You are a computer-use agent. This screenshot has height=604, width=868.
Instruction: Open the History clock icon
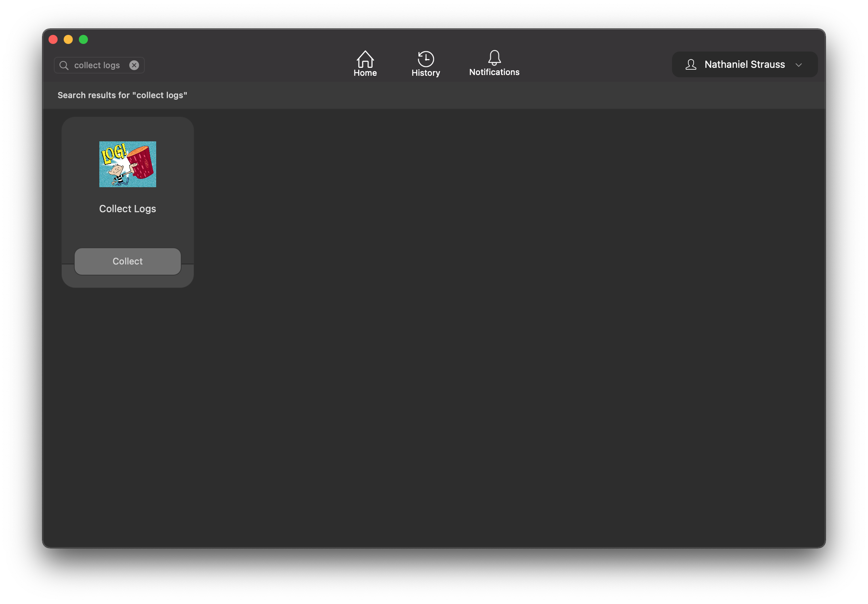pos(426,59)
